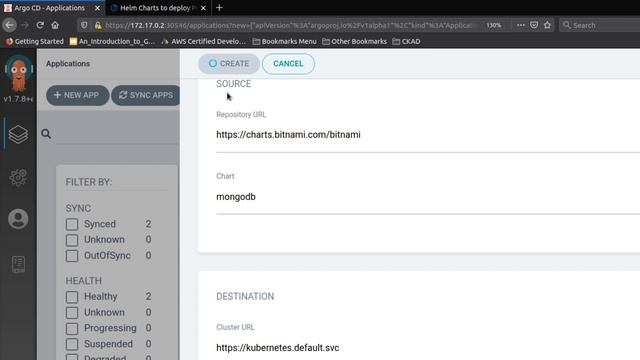The width and height of the screenshot is (640, 360).
Task: Click the v1.7.8+ version label
Action: pos(18,99)
